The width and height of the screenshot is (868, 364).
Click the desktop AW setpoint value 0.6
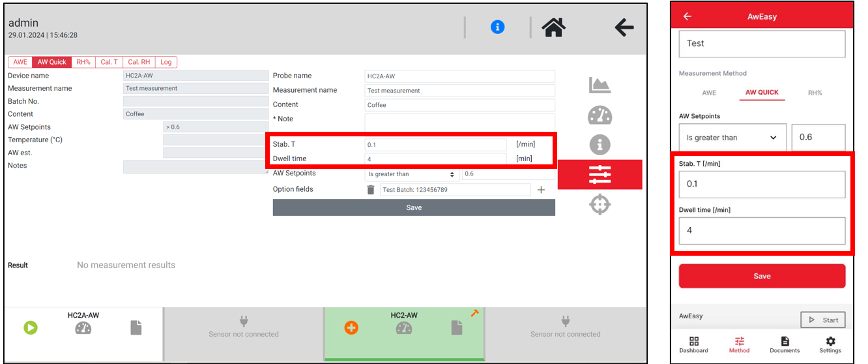[508, 174]
